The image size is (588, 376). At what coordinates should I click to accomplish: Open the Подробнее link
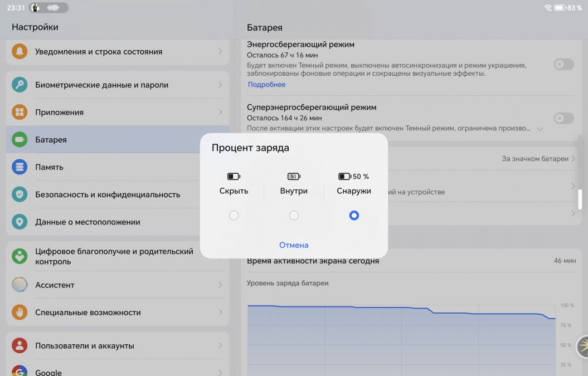pos(266,84)
